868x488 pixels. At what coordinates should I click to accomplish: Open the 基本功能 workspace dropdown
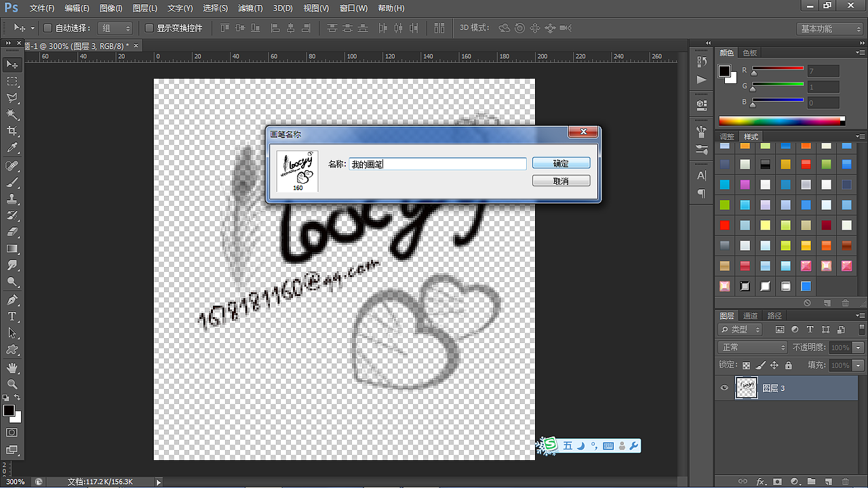[x=829, y=28]
